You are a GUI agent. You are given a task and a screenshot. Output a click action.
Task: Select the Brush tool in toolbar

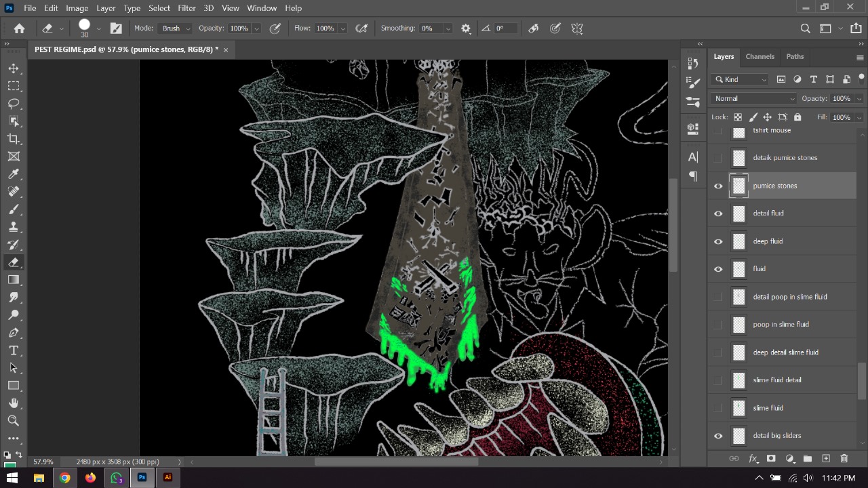pyautogui.click(x=14, y=209)
